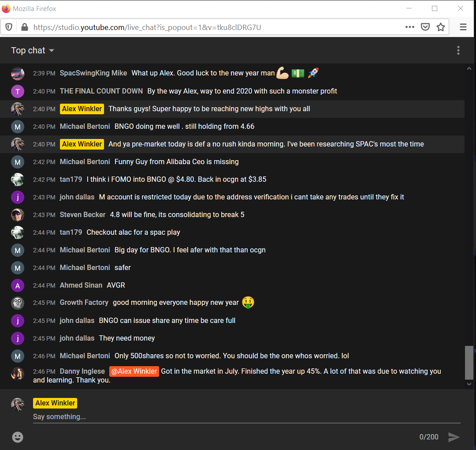Image resolution: width=476 pixels, height=450 pixels.
Task: Click the tracking protection shield in address bar
Action: (8, 27)
